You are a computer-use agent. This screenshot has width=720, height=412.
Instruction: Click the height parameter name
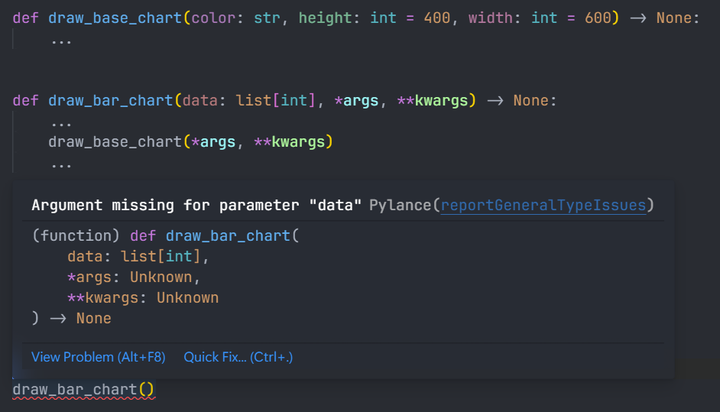325,18
